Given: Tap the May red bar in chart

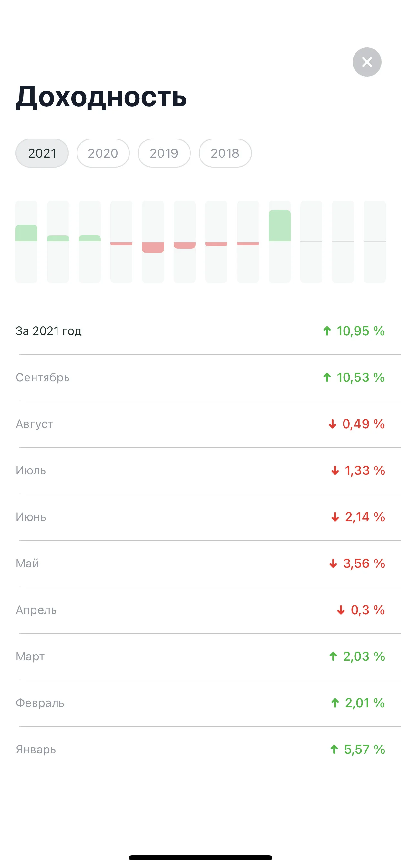Looking at the screenshot, I should (153, 247).
